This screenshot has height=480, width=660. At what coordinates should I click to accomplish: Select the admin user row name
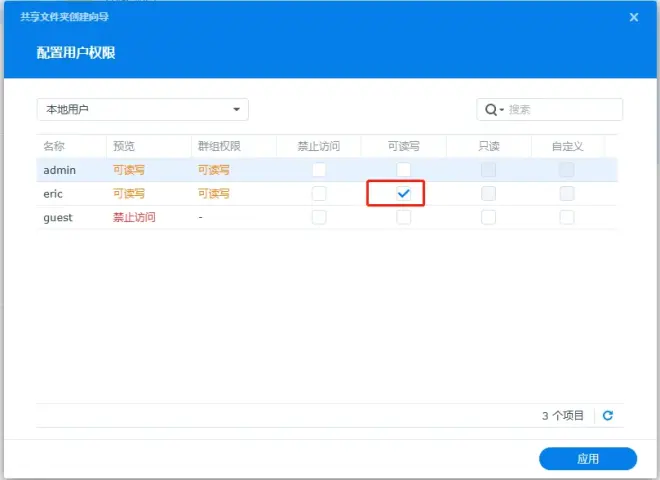pyautogui.click(x=59, y=170)
